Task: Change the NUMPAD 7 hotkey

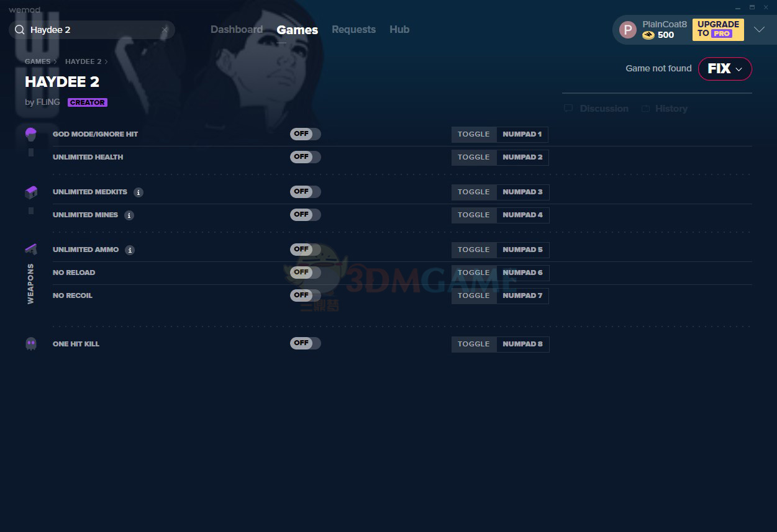Action: (x=522, y=296)
